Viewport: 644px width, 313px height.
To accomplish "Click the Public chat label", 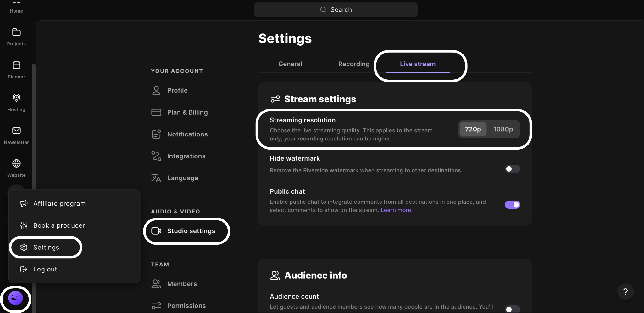I will (x=287, y=191).
